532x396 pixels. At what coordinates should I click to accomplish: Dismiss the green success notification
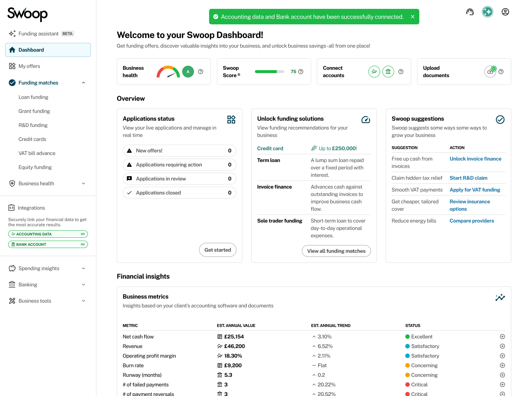pyautogui.click(x=413, y=17)
